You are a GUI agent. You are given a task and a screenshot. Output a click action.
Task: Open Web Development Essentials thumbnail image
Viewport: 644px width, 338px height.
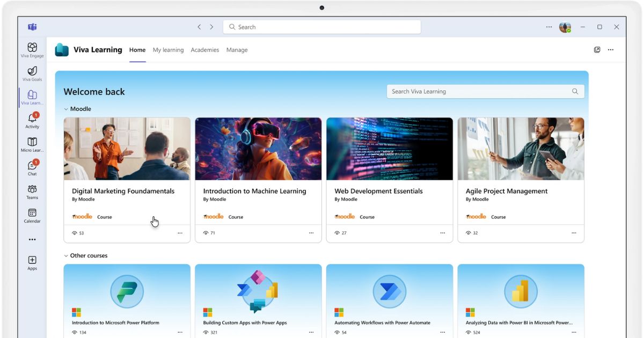coord(390,149)
